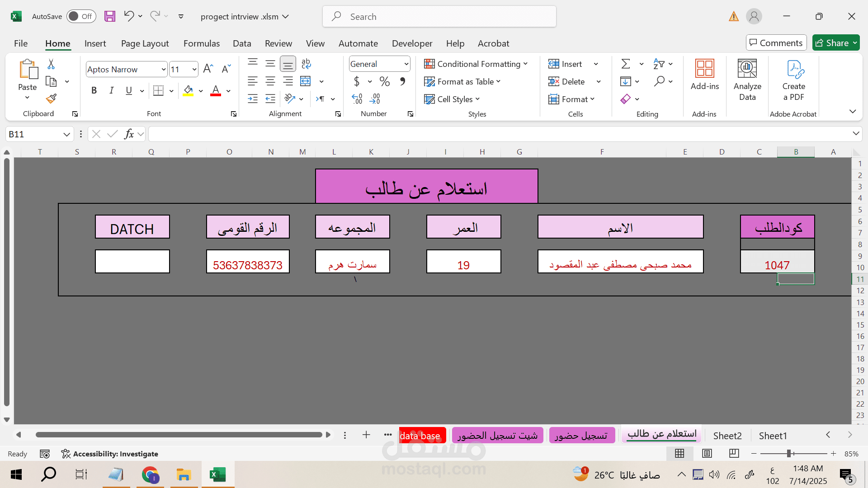Click the Share button
This screenshot has height=488, width=868.
pos(833,43)
